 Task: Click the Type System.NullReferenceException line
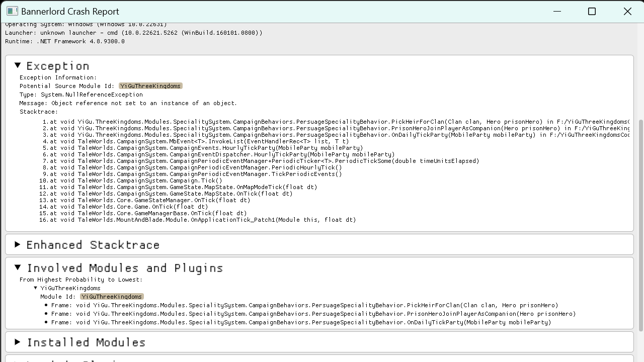tap(81, 95)
